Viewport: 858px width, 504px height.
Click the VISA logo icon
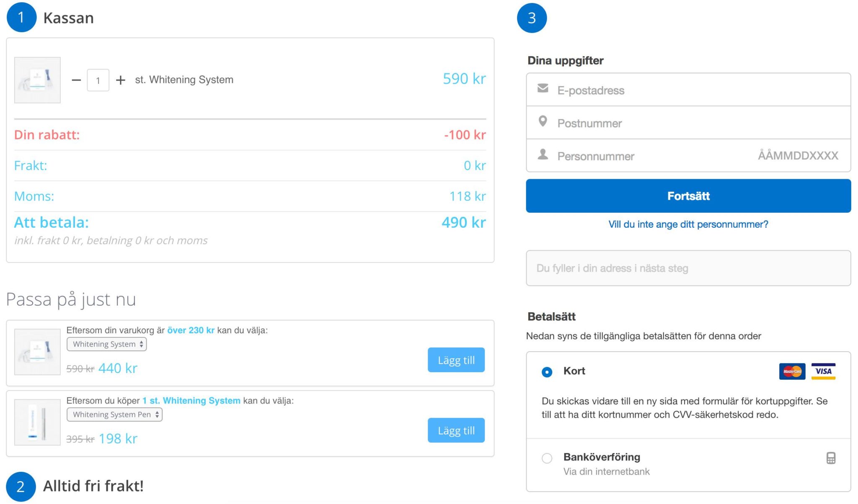point(823,371)
